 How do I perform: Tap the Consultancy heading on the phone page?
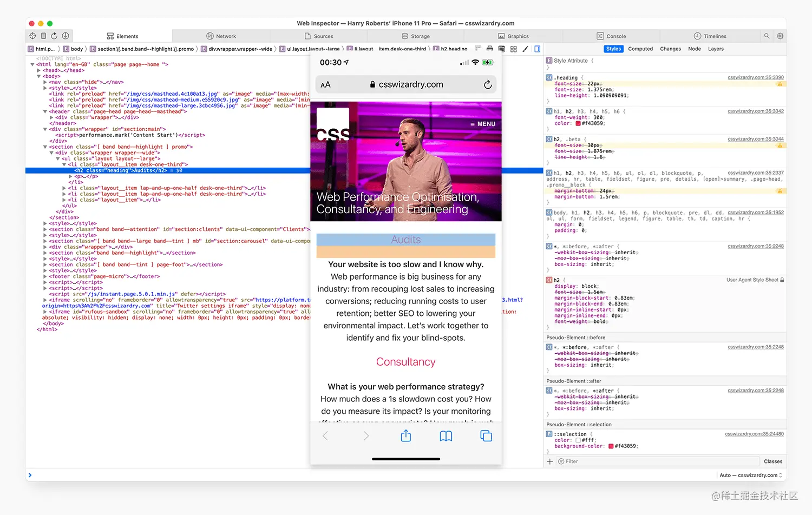tap(406, 362)
